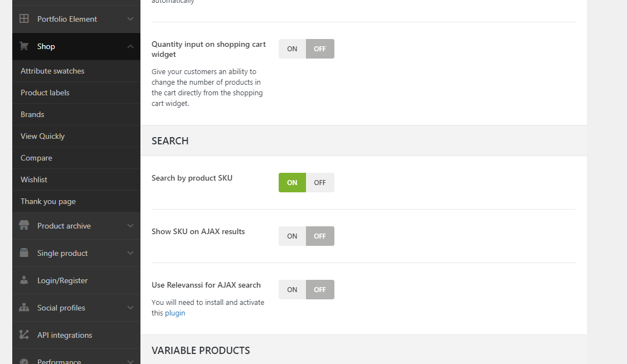627x364 pixels.
Task: Open the Relevanssi plugin link
Action: 175,313
